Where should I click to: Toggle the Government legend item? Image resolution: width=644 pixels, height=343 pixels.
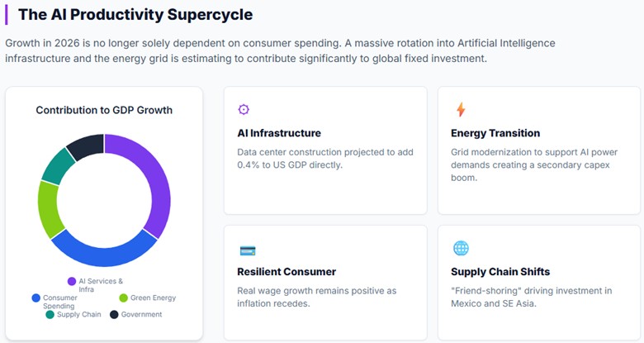pyautogui.click(x=135, y=314)
